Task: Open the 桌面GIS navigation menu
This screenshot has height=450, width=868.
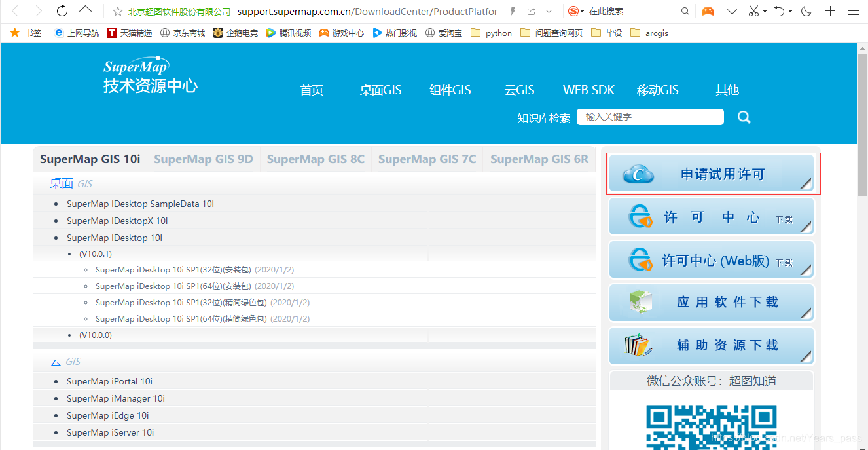Action: [380, 90]
